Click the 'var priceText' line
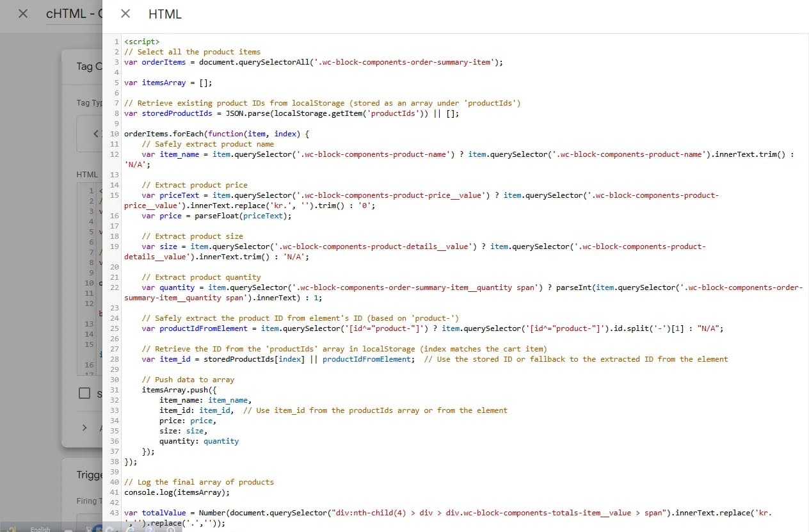This screenshot has width=809, height=532. tap(422, 200)
